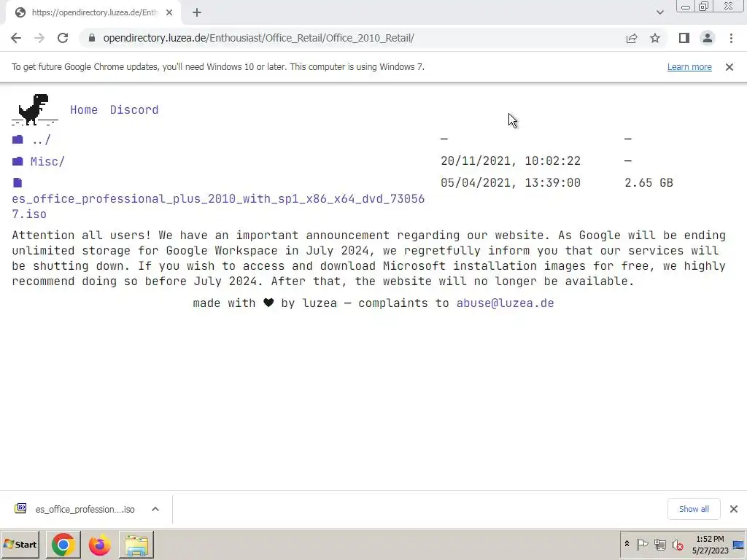Image resolution: width=747 pixels, height=560 pixels.
Task: Go back to the previous page
Action: click(x=16, y=38)
